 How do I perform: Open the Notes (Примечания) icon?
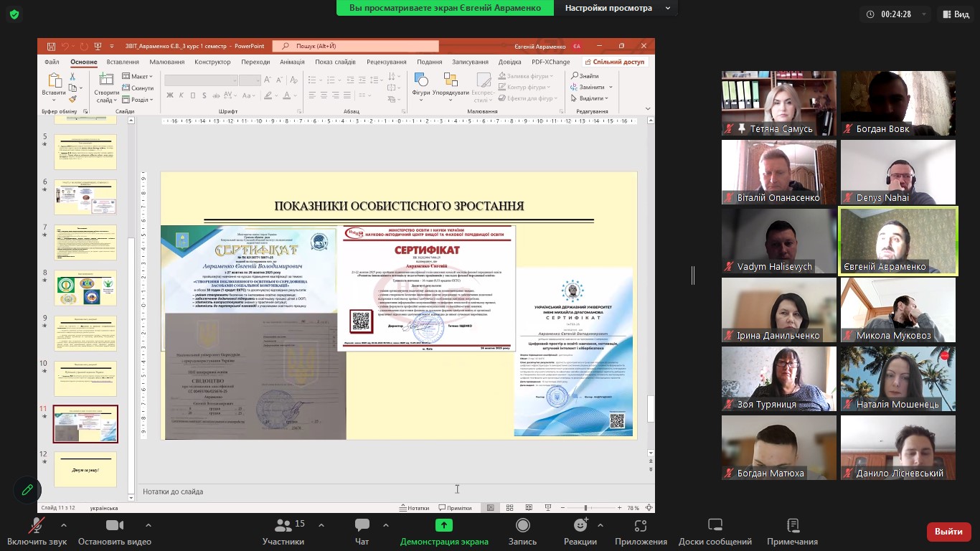(792, 526)
